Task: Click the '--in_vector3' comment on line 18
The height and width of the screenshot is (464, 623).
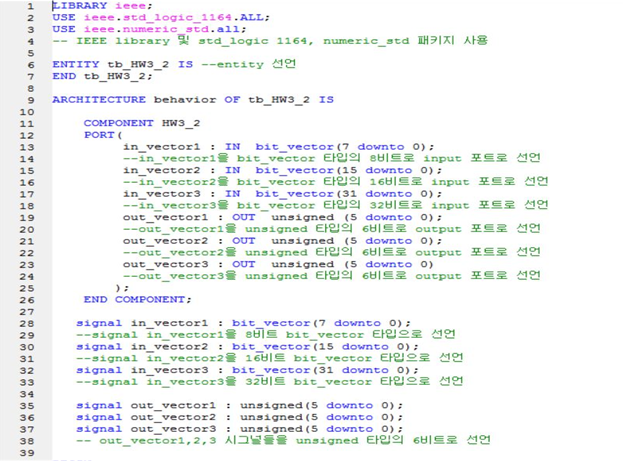Action: [x=336, y=205]
